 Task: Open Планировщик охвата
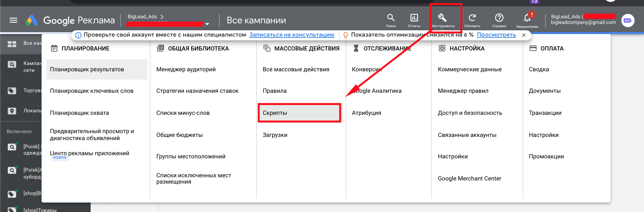coord(79,113)
